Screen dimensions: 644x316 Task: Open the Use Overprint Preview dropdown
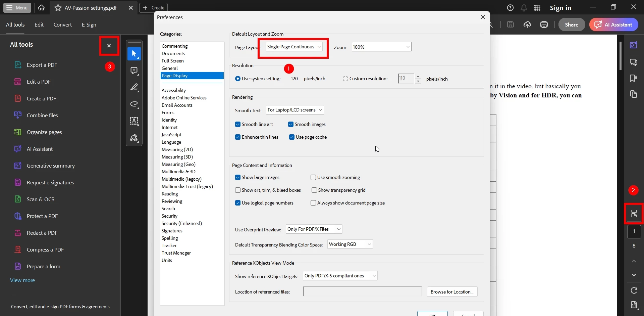(314, 229)
